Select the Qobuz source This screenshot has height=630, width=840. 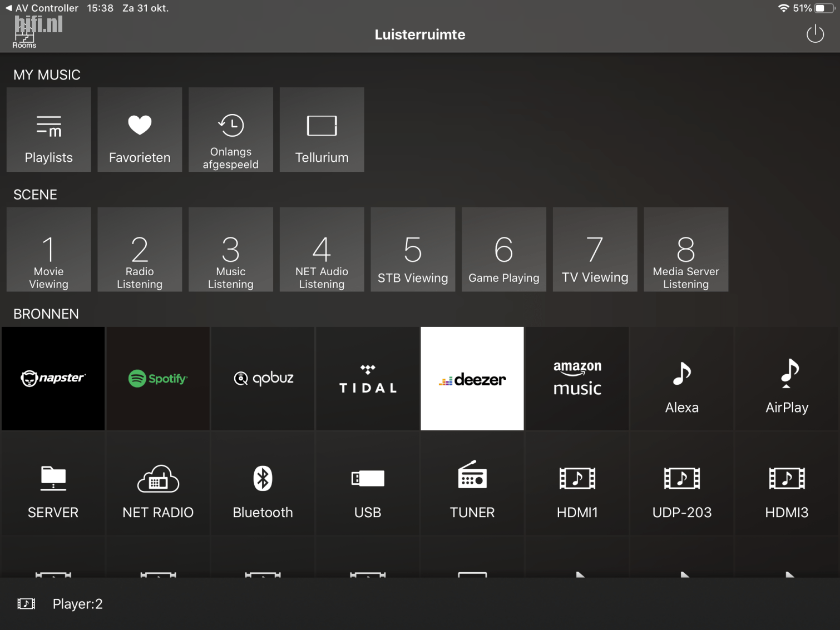click(263, 379)
